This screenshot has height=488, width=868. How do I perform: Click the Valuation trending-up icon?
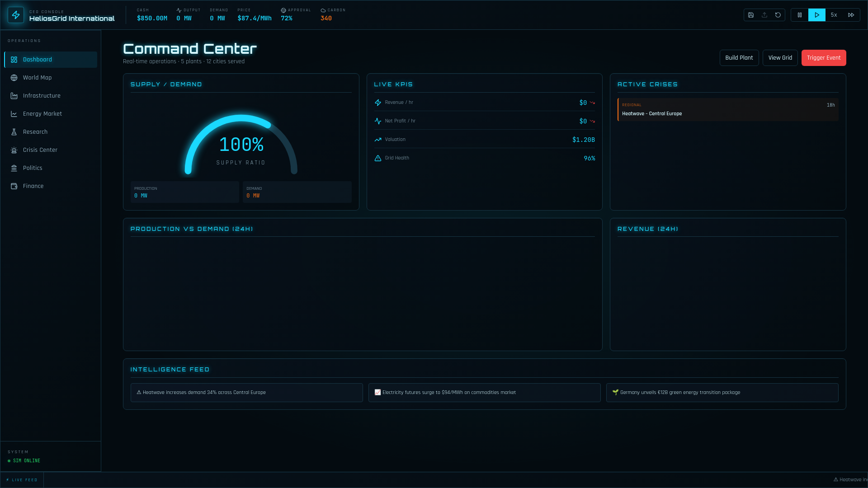pos(378,140)
